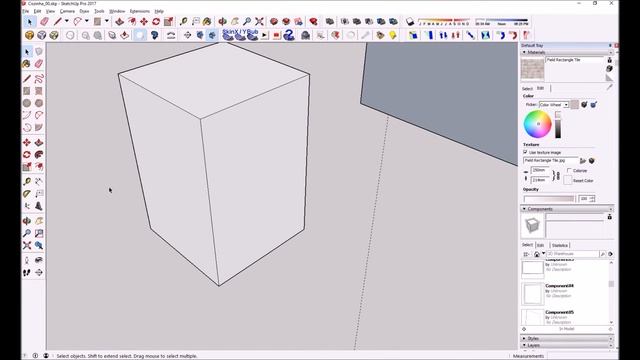
Task: Activate the Zoom Window tool in left palette
Action: click(x=39, y=233)
